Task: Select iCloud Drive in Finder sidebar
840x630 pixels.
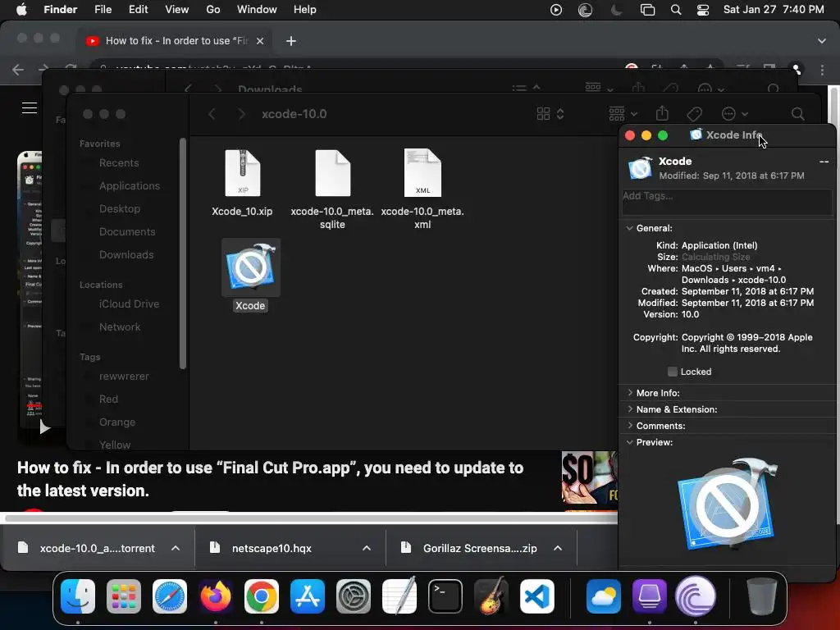Action: click(129, 304)
